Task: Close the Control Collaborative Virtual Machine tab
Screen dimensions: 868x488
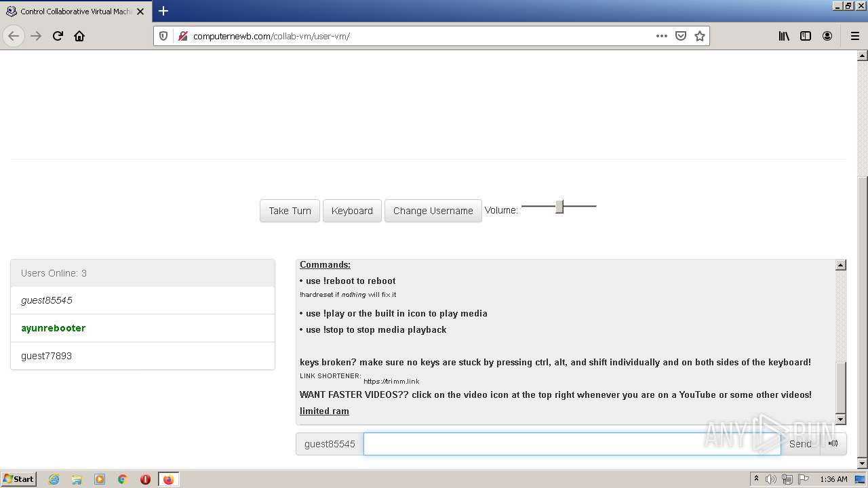Action: pos(140,12)
